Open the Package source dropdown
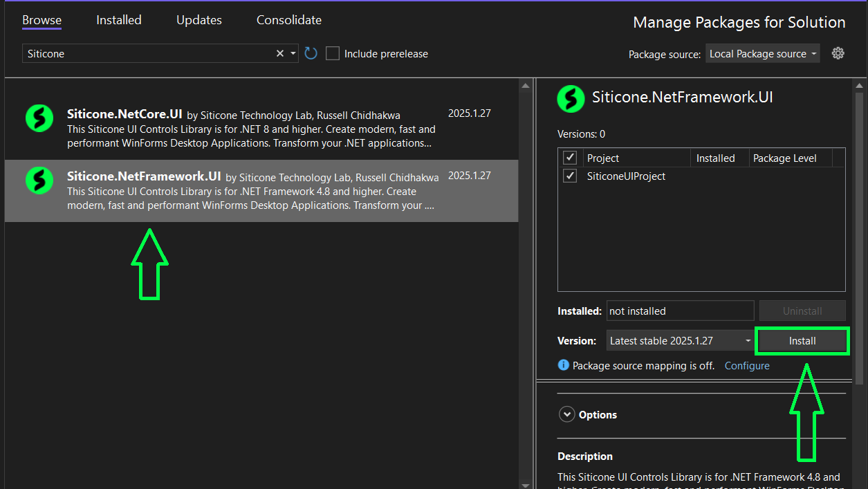The width and height of the screenshot is (868, 489). (x=763, y=54)
